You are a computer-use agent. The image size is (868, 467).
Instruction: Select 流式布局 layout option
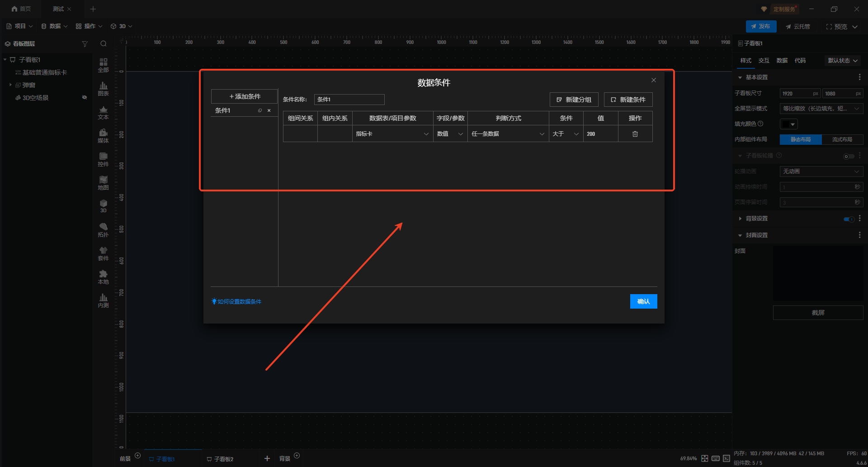pyautogui.click(x=842, y=139)
